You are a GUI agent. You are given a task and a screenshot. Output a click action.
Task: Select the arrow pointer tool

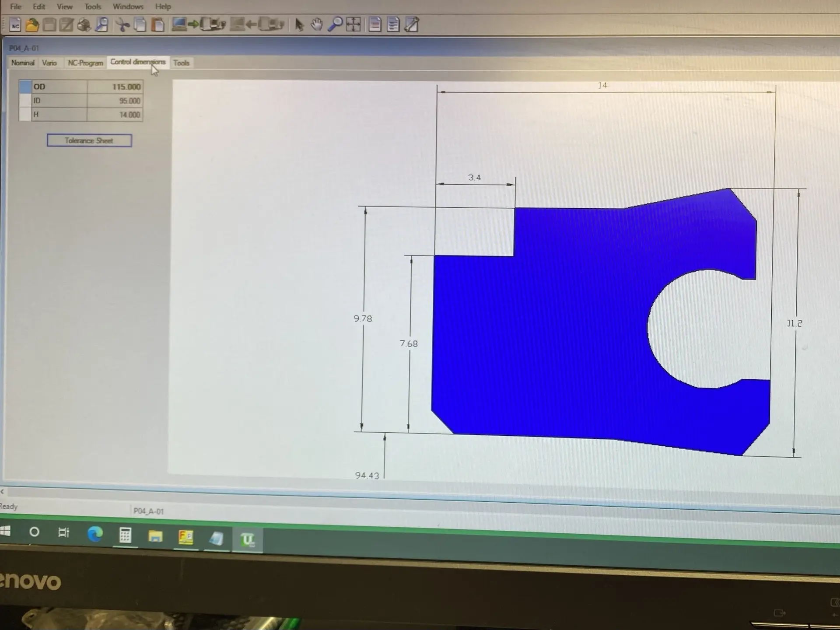pos(299,25)
